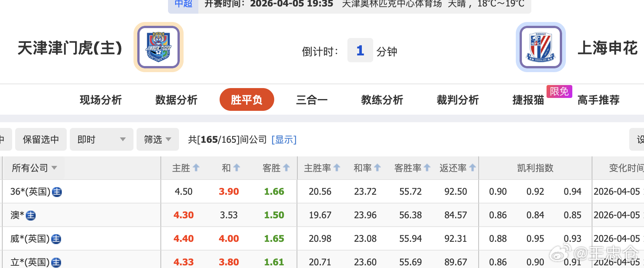Open the 裁判分析 tab

point(458,100)
